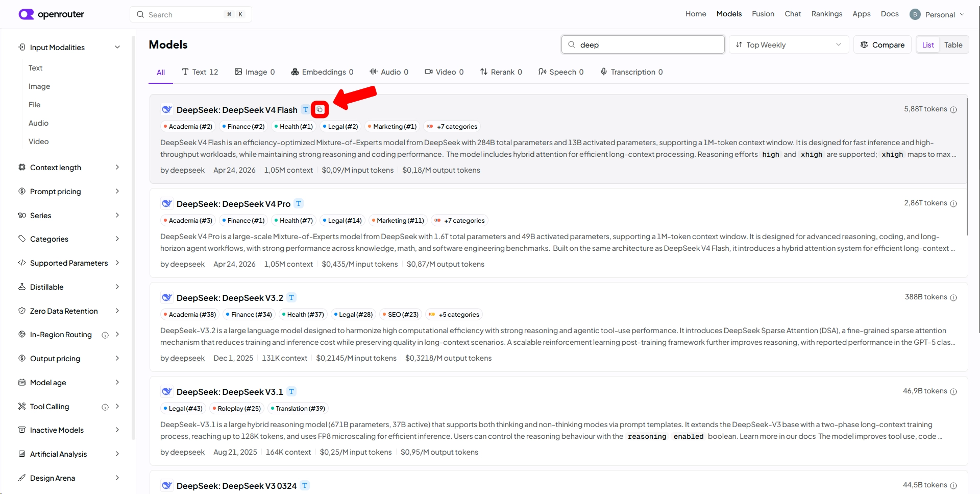This screenshot has height=494, width=980.
Task: Open the DeepSeek V4 Pro model title
Action: (x=233, y=204)
